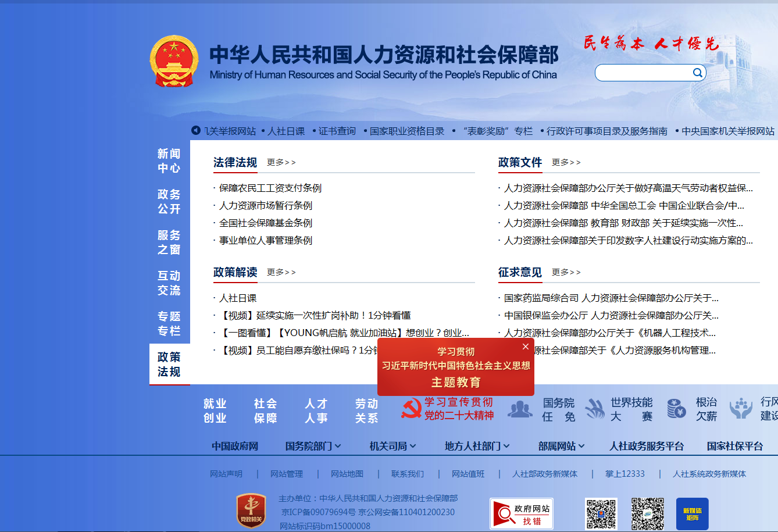Open the 部属网站 dropdown list
778x532 pixels.
point(561,446)
